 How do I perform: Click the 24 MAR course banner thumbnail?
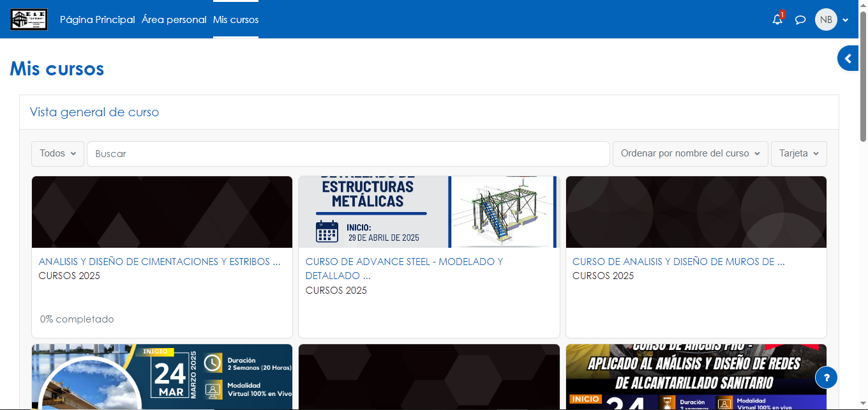click(x=162, y=377)
